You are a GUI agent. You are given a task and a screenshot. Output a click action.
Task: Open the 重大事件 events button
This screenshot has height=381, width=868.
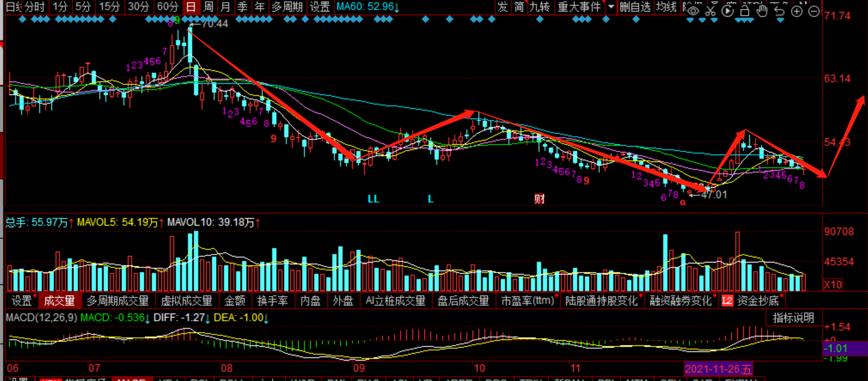tap(579, 7)
